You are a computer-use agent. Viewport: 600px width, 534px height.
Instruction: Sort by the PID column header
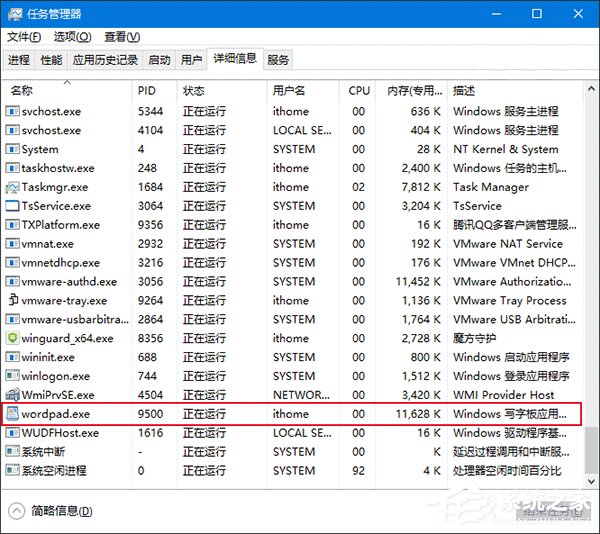coord(154,91)
